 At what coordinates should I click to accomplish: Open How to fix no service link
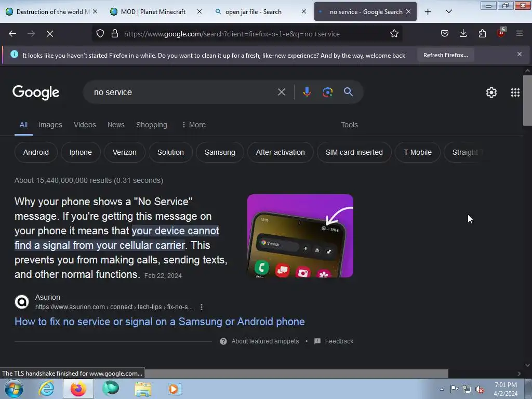click(x=159, y=322)
